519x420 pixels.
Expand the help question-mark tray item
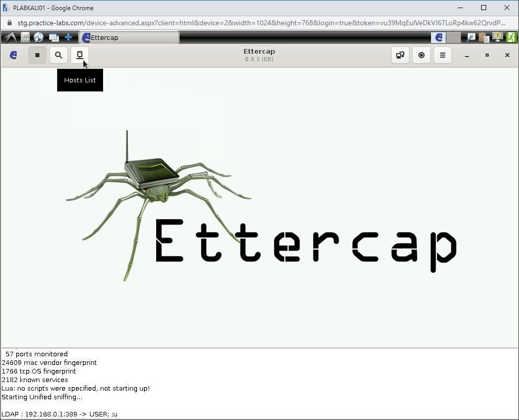point(497,37)
